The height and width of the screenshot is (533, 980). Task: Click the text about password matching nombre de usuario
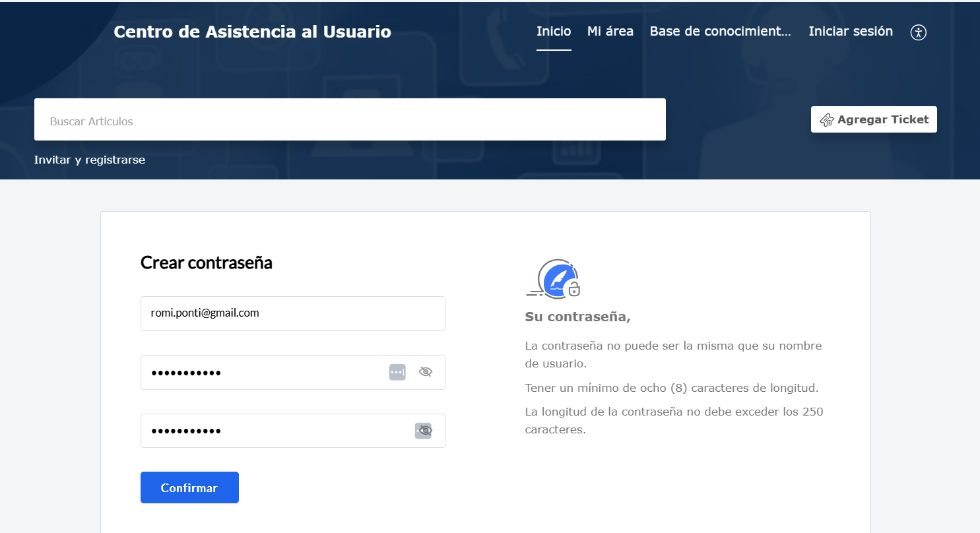pos(673,354)
